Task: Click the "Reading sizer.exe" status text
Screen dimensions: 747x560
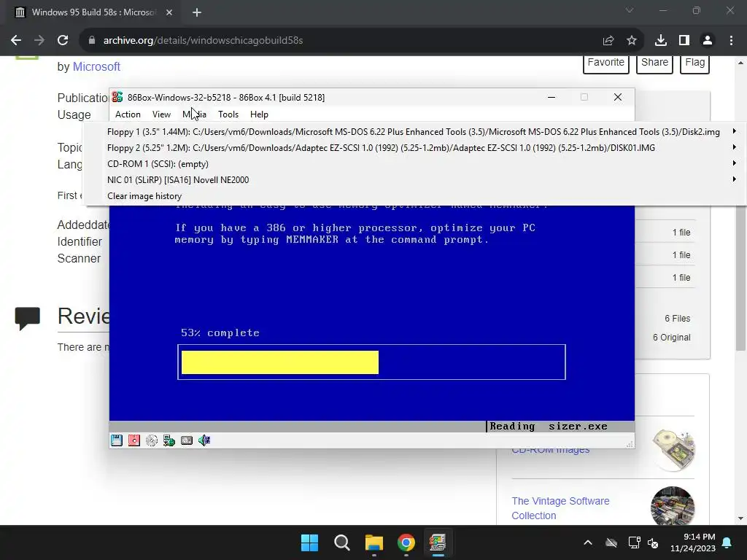Action: click(x=549, y=426)
